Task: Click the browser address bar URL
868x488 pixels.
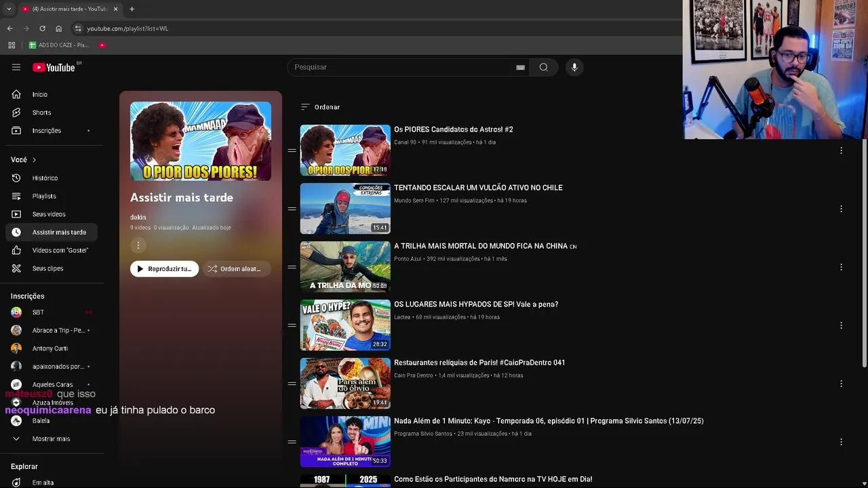Action: pos(127,28)
